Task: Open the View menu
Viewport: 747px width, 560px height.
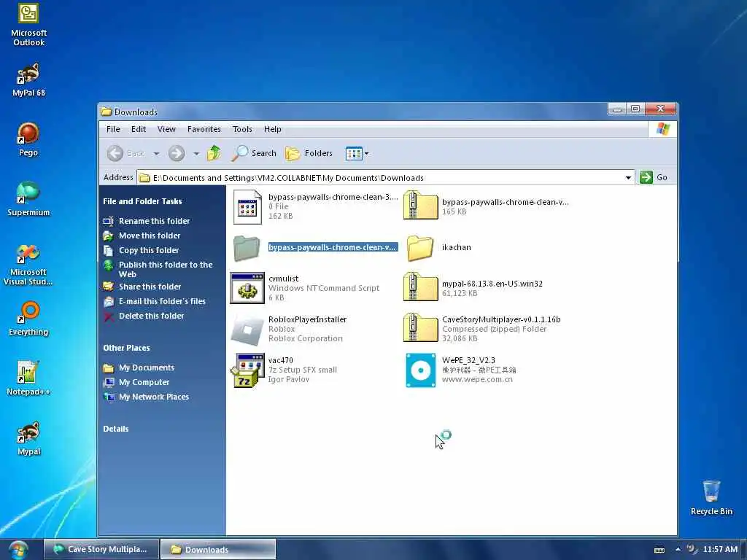Action: [x=167, y=129]
